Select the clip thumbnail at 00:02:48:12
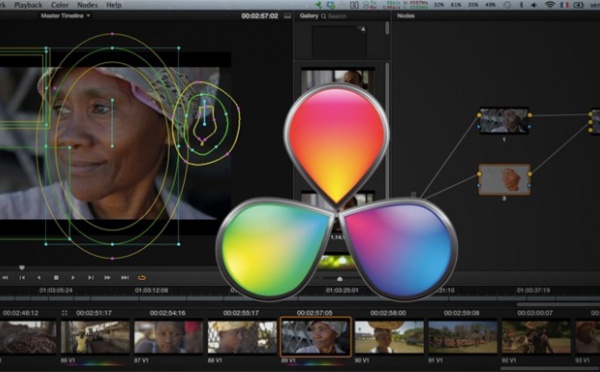The height and width of the screenshot is (372, 600). click(x=28, y=337)
